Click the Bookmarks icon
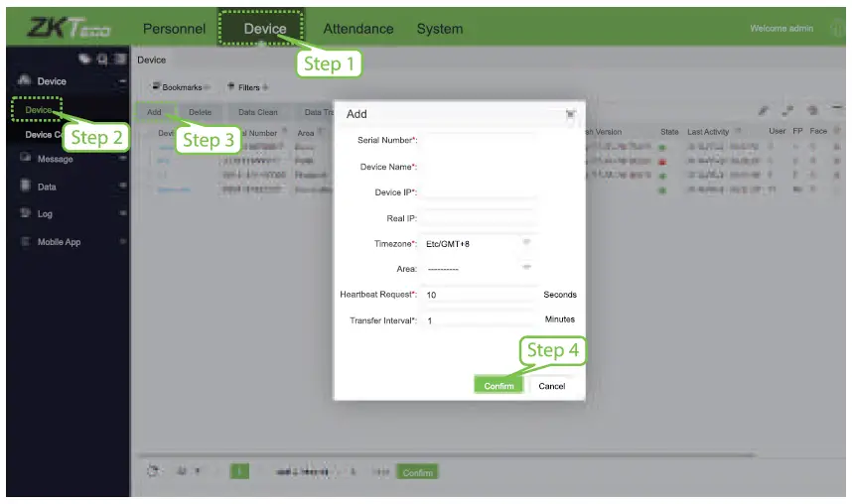 tap(155, 85)
